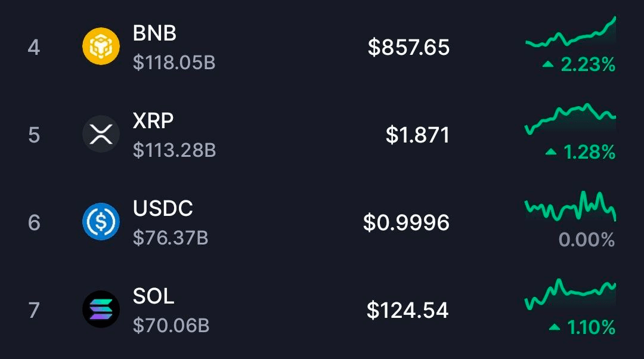Image resolution: width=644 pixels, height=359 pixels.
Task: View SOL price $124.54
Action: tap(408, 310)
